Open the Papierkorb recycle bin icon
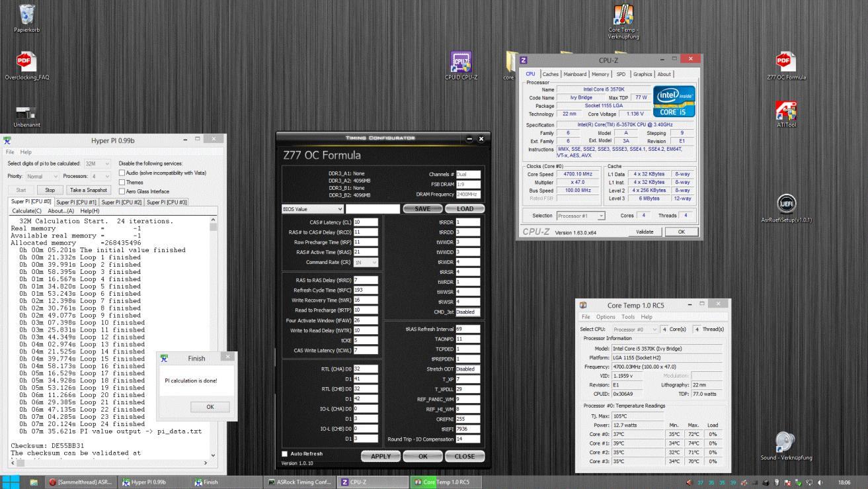Screen dimensions: 868x489 (27, 15)
